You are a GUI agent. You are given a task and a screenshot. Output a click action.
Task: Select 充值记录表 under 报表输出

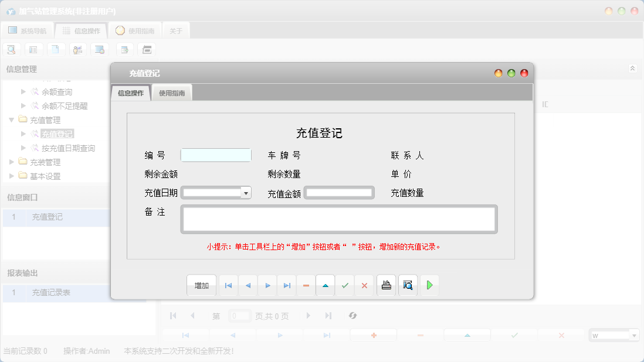click(x=51, y=293)
